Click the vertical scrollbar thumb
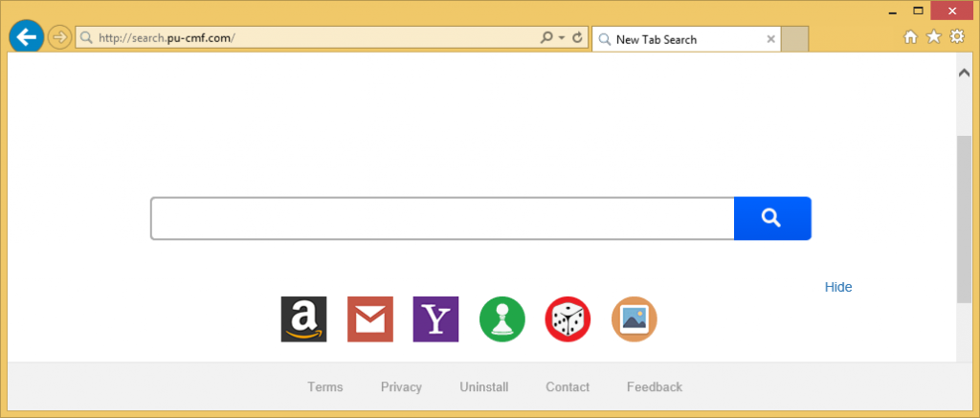This screenshot has width=980, height=418. (x=964, y=219)
